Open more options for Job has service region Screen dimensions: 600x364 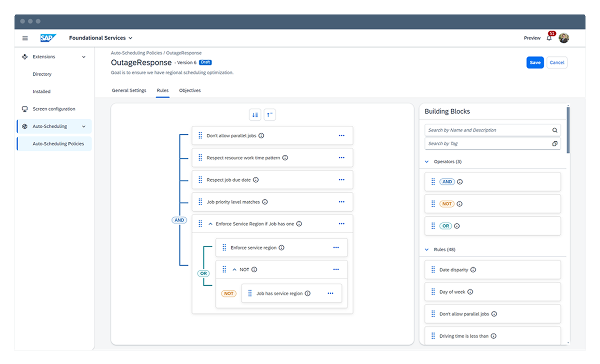click(330, 294)
